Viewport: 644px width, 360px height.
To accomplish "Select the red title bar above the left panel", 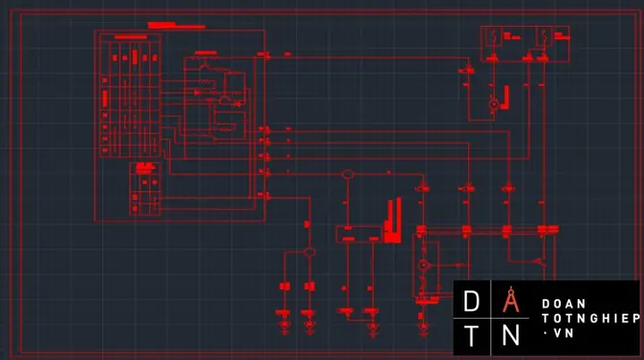I will tap(176, 26).
